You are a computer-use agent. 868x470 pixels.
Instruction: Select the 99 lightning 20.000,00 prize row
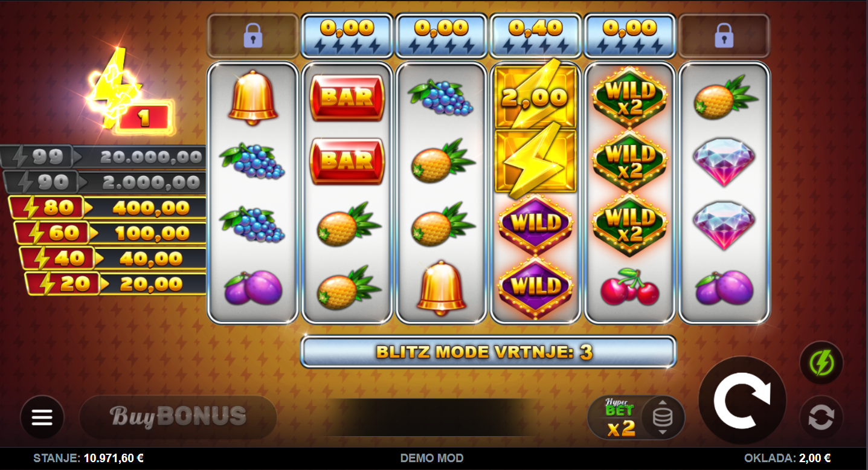click(103, 157)
